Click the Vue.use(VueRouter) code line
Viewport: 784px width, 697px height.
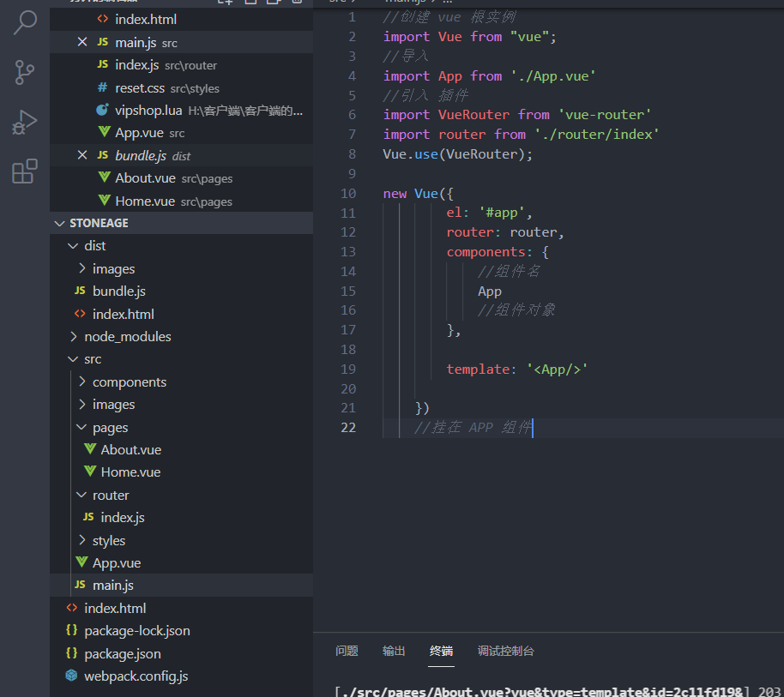[x=457, y=154]
